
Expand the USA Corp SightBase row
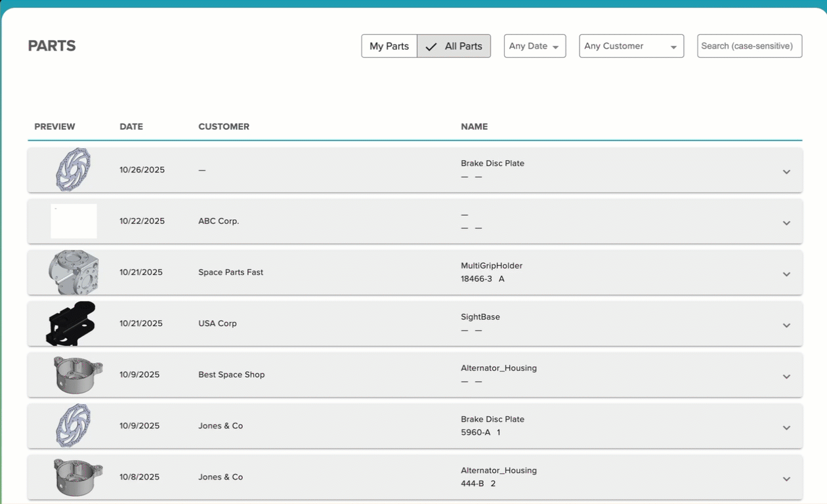(x=786, y=325)
